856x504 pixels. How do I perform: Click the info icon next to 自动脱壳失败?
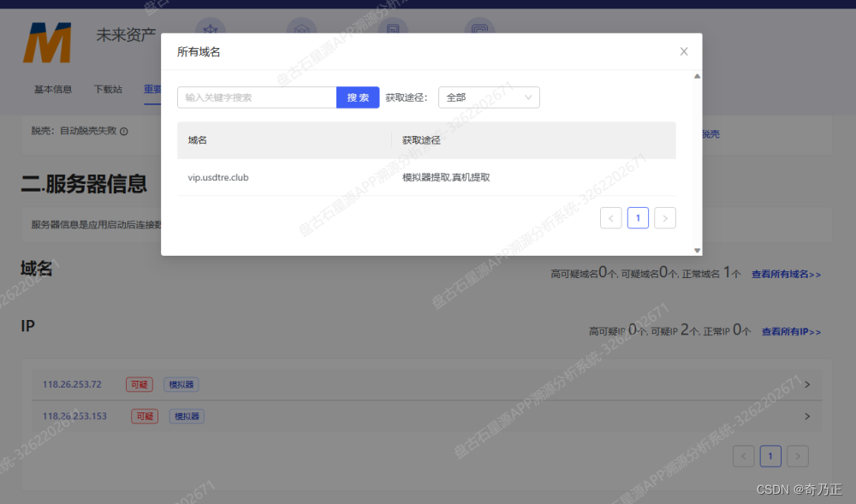coord(124,132)
